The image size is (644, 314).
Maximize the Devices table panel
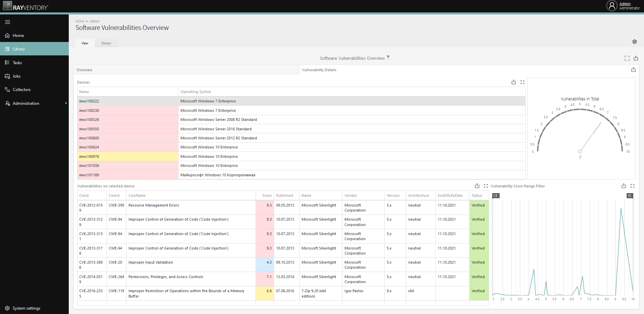[x=522, y=82]
